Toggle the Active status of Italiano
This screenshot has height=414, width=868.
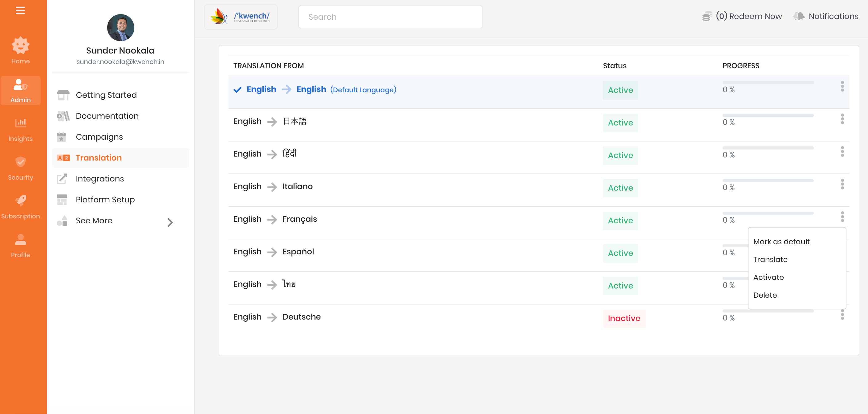[x=620, y=188]
